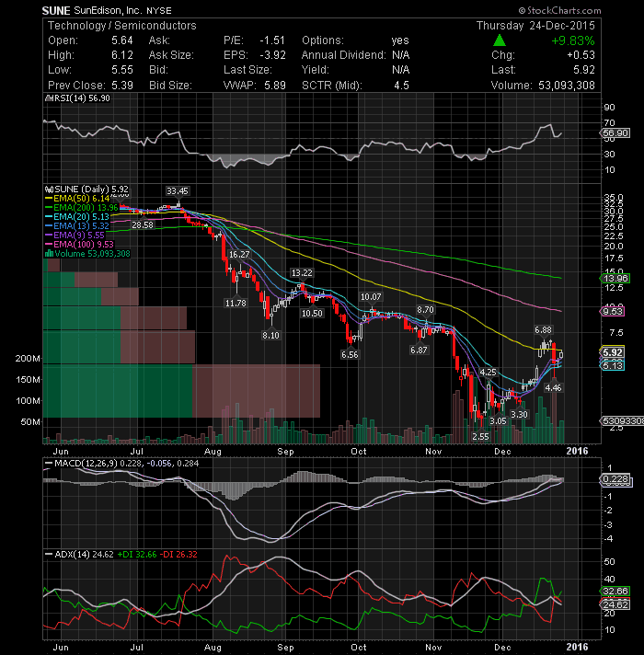Click the '2.55' lowest price annotation

click(480, 437)
